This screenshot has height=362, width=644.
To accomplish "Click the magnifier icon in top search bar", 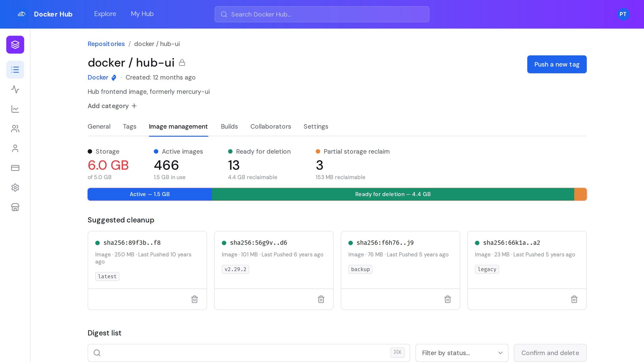I will (224, 14).
